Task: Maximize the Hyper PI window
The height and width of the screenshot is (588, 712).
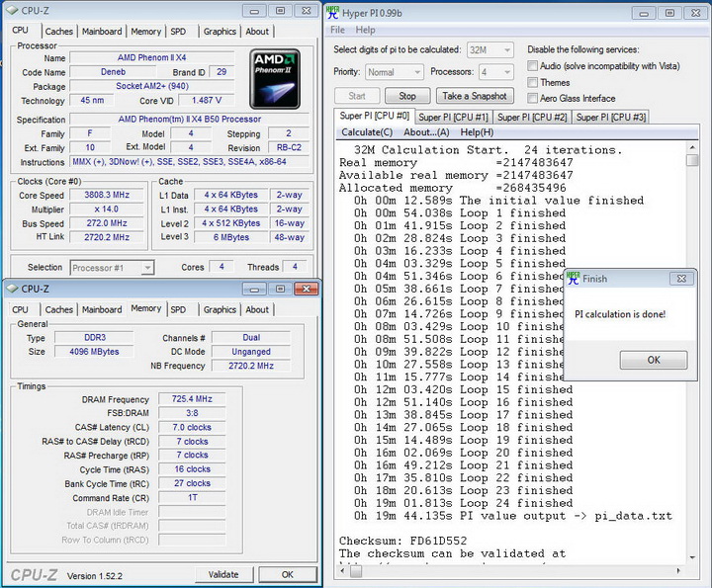Action: coord(669,13)
